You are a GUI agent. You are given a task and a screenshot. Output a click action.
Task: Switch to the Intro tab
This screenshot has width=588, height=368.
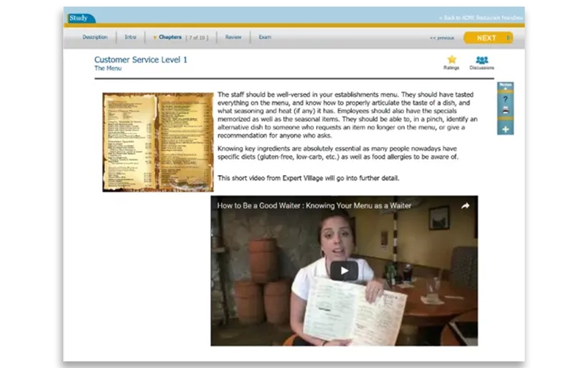[130, 37]
